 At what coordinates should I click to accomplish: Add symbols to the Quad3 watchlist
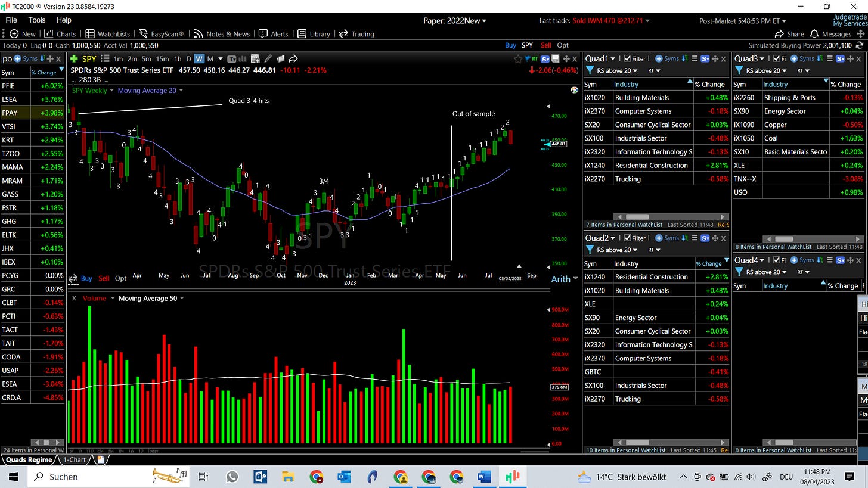coord(802,58)
